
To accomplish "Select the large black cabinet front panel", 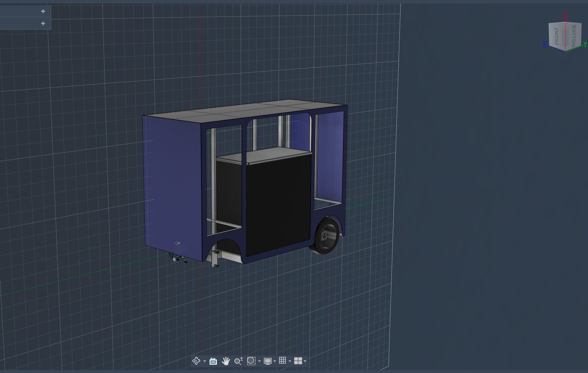I will 278,205.
